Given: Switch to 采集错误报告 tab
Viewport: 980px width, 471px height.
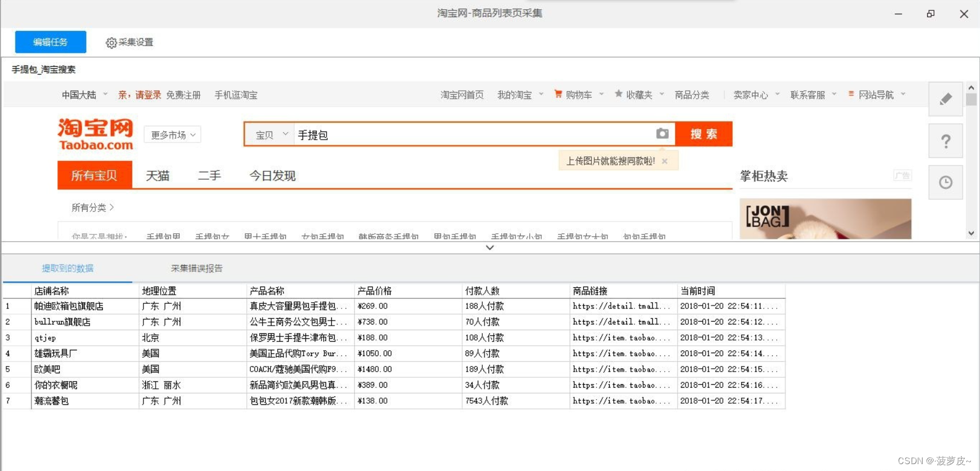Looking at the screenshot, I should point(197,268).
